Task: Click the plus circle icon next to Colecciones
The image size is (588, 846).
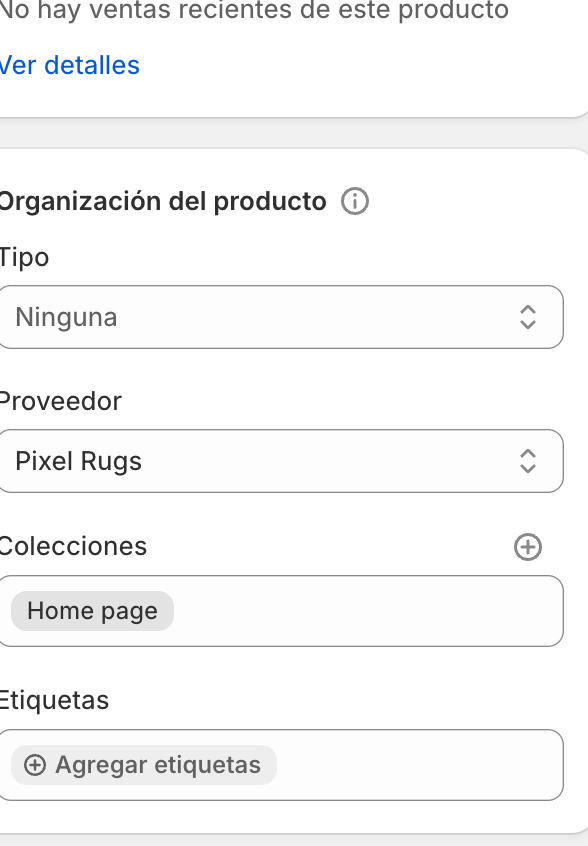Action: [x=528, y=547]
